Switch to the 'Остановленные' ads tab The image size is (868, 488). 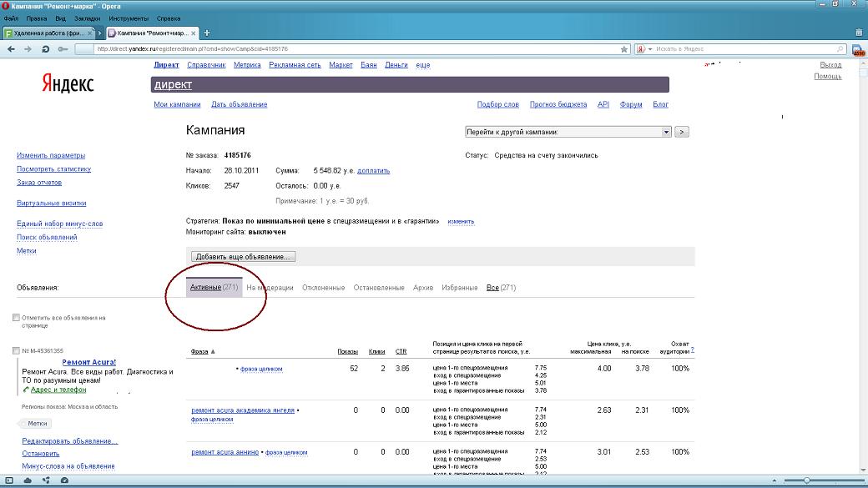(378, 288)
